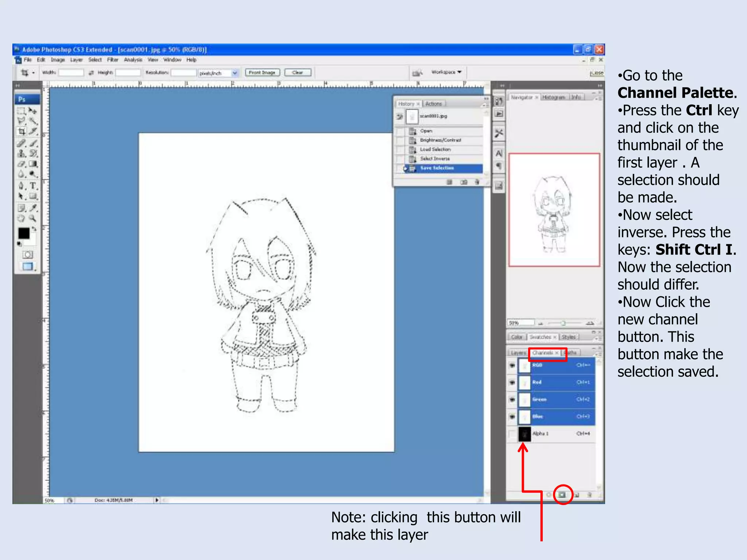Select the Type tool
747x560 pixels.
[33, 186]
